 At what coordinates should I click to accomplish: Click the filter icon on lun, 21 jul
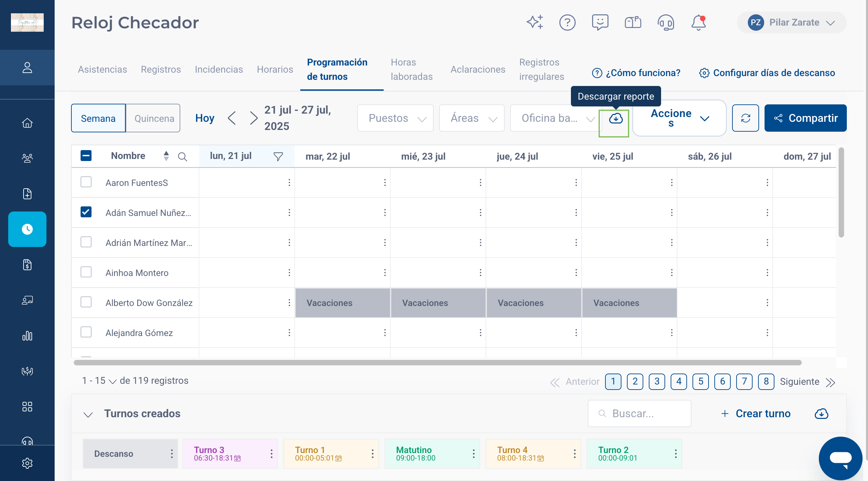point(278,157)
